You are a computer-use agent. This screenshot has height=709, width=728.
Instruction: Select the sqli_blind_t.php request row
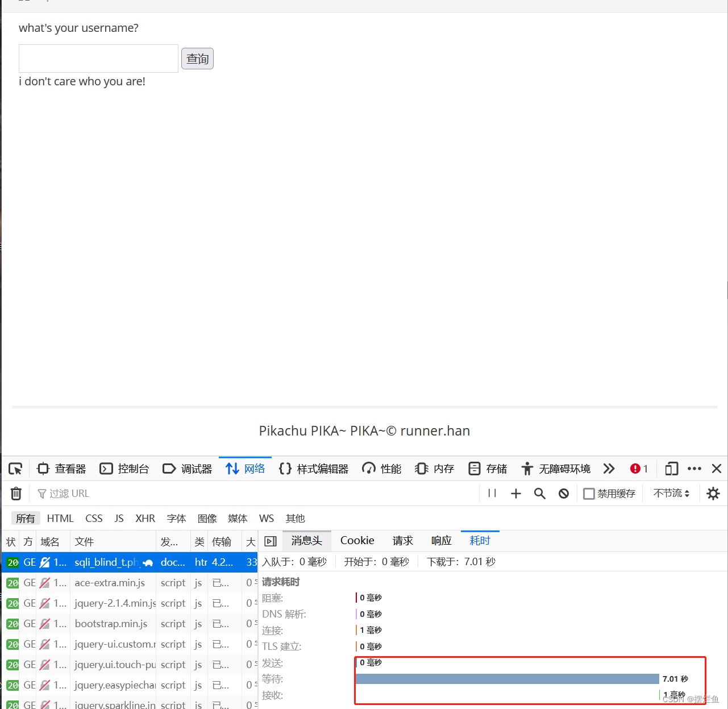tap(130, 562)
